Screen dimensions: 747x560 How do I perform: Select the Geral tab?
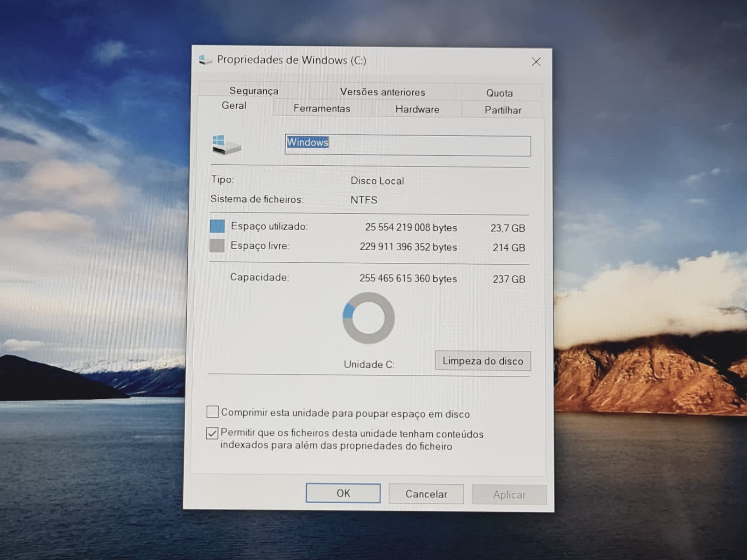click(x=234, y=105)
